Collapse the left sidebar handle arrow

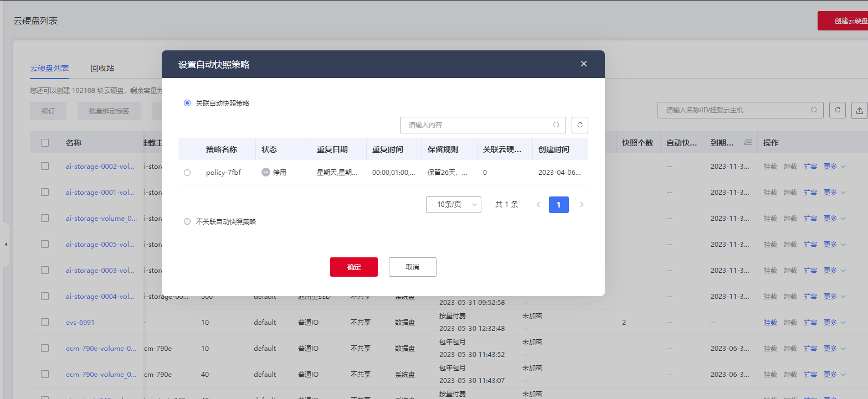tap(6, 244)
